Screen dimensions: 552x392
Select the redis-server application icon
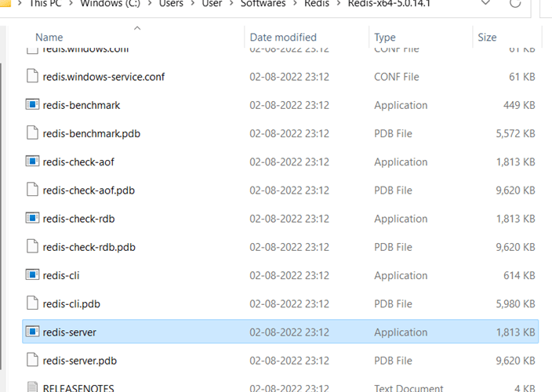coord(32,332)
